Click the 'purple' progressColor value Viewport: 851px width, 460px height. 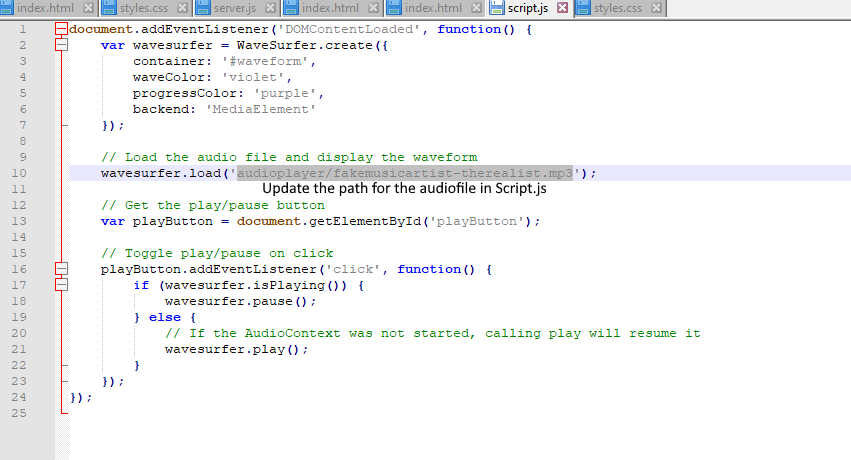285,93
